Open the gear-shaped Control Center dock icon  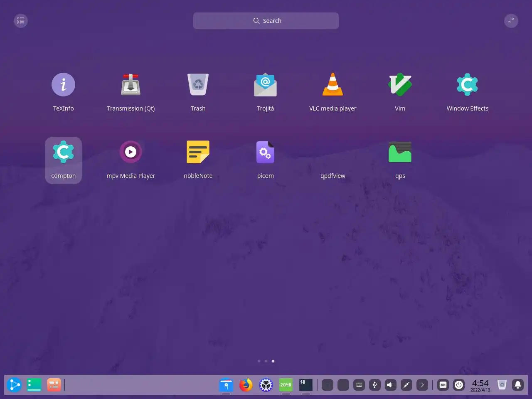[266, 385]
